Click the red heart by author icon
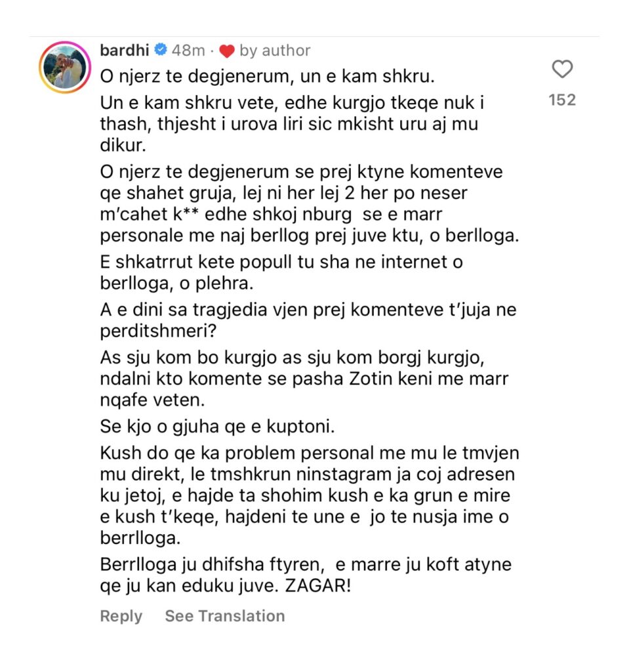 pyautogui.click(x=227, y=51)
